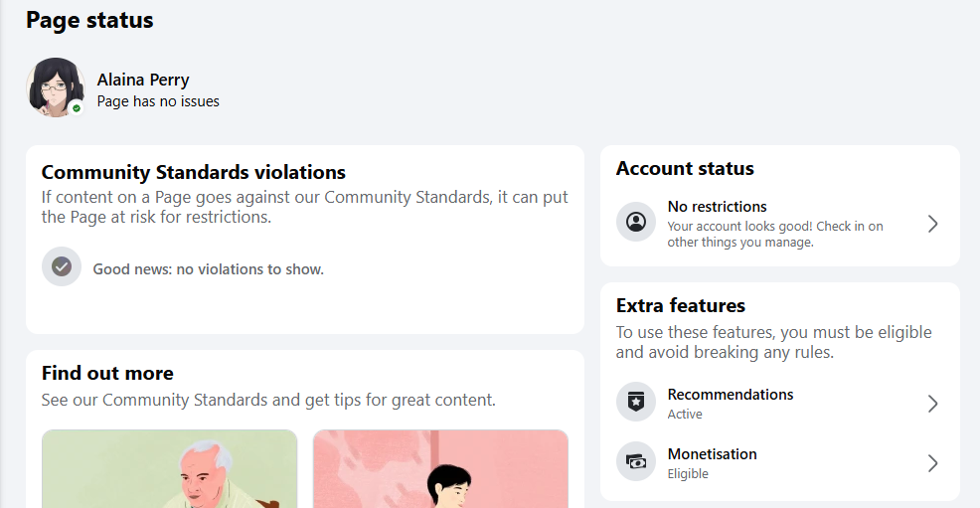The image size is (980, 508).
Task: Click the Community Standards violations heading
Action: tap(194, 172)
